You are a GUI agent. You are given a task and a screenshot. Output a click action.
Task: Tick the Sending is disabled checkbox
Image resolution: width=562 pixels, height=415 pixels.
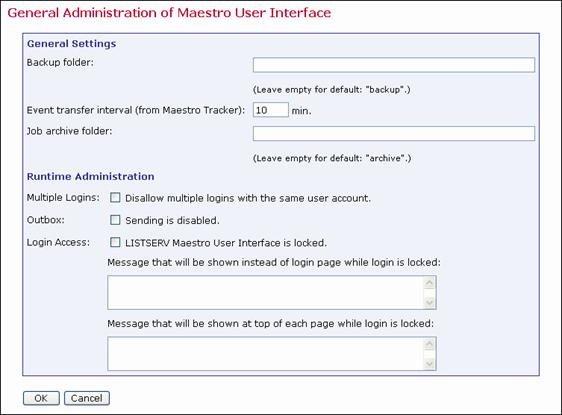pos(115,220)
